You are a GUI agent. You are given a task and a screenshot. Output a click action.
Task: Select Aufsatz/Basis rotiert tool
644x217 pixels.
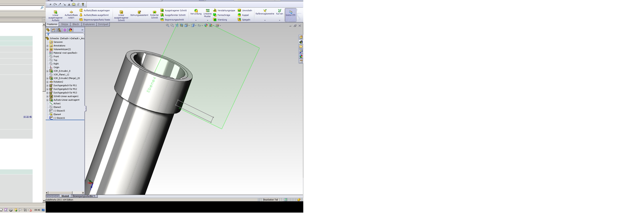71,14
